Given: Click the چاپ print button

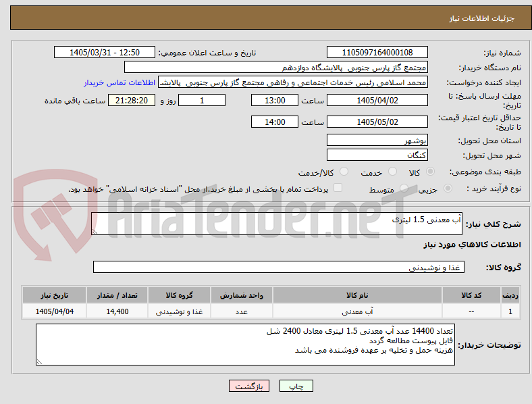Looking at the screenshot, I should [296, 386].
